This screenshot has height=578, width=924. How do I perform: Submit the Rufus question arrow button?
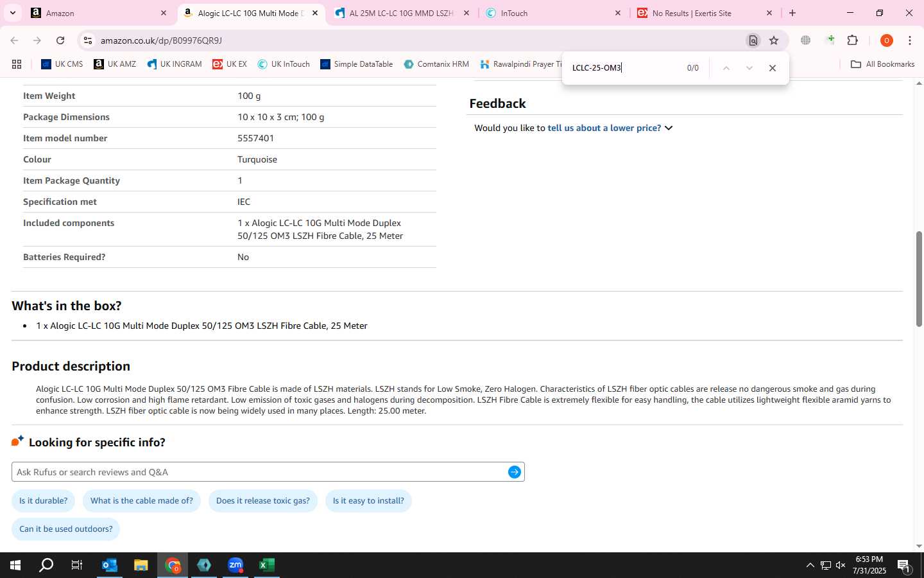514,472
